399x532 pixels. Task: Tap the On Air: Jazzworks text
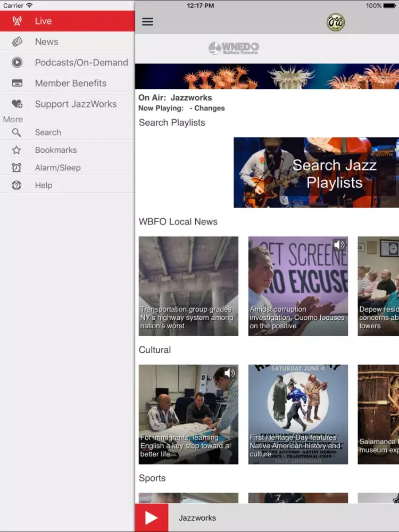tap(175, 98)
